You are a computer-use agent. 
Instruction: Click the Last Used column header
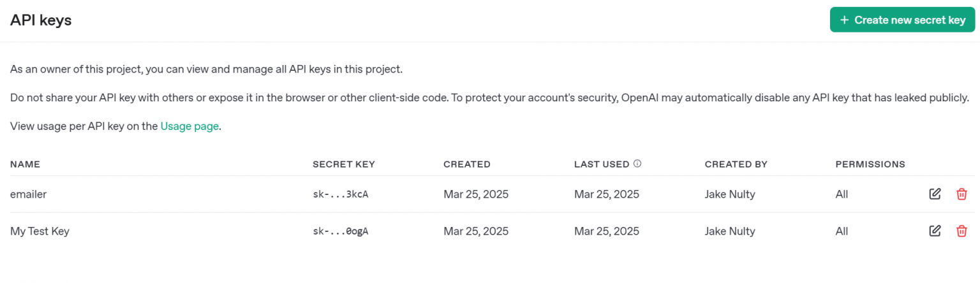click(601, 164)
